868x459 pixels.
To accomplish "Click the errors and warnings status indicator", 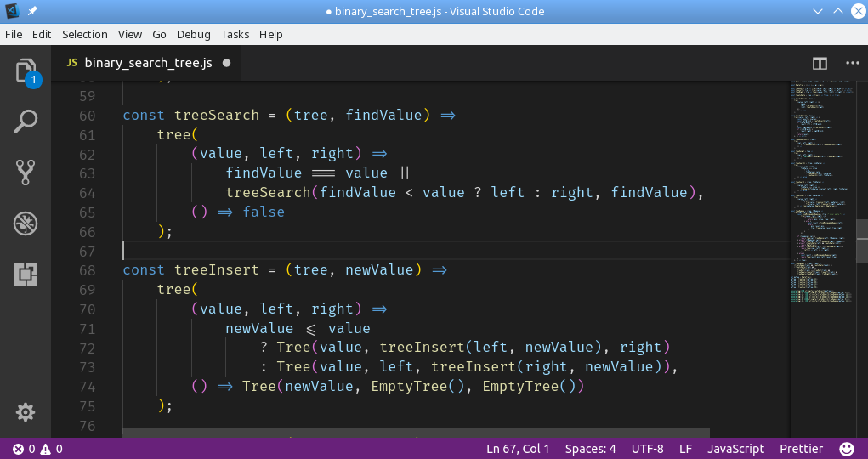I will pos(38,449).
